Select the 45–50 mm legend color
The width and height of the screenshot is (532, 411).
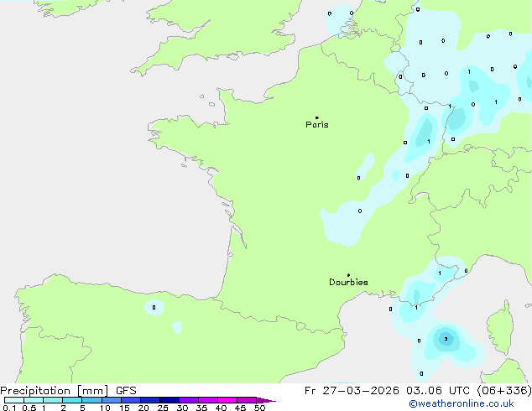[247, 400]
